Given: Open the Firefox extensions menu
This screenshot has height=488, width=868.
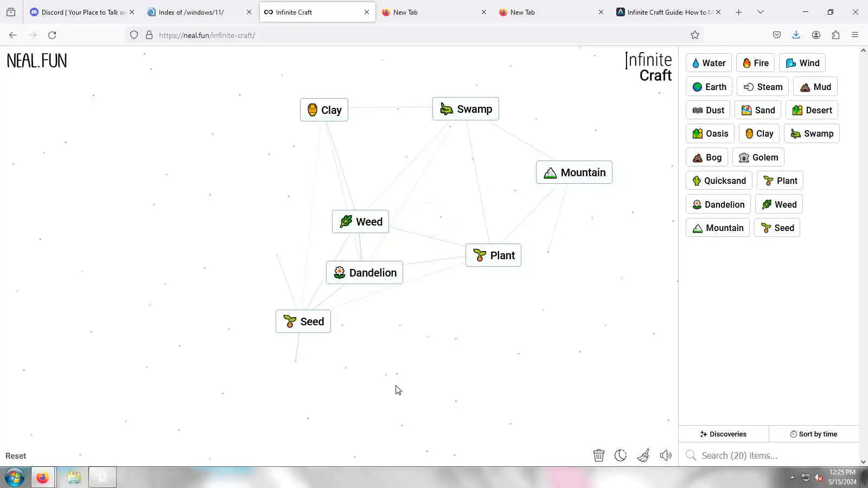Looking at the screenshot, I should coord(835,35).
